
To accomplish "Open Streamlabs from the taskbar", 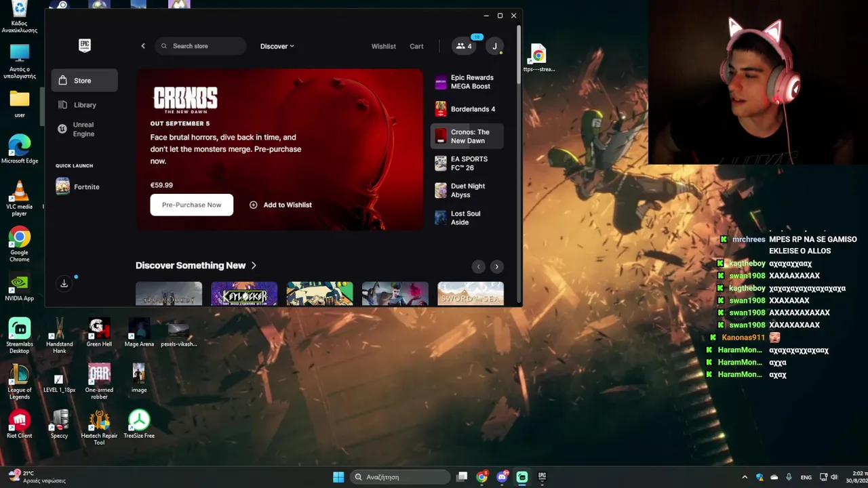I will tap(522, 477).
